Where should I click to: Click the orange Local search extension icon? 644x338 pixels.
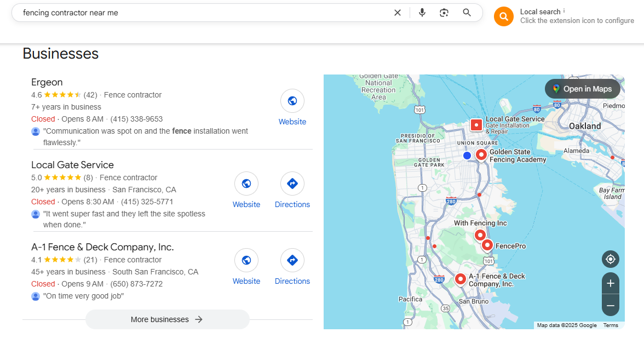coord(504,16)
